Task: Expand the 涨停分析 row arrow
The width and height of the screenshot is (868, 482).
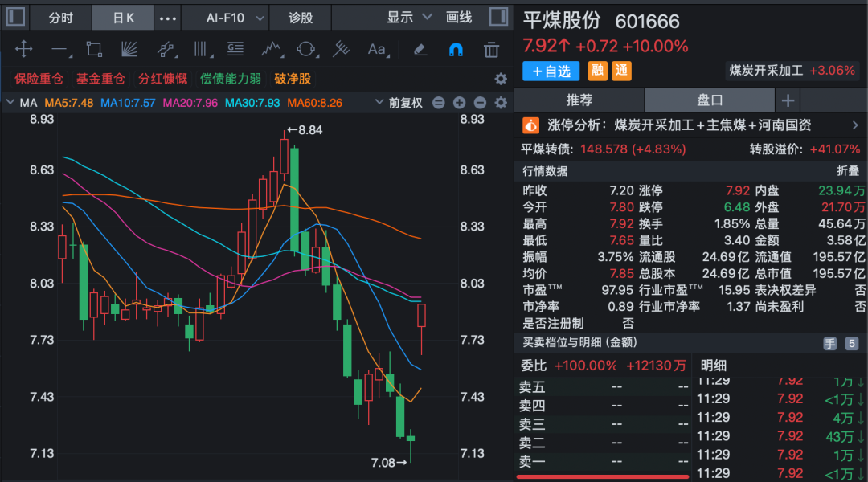Action: click(x=855, y=125)
